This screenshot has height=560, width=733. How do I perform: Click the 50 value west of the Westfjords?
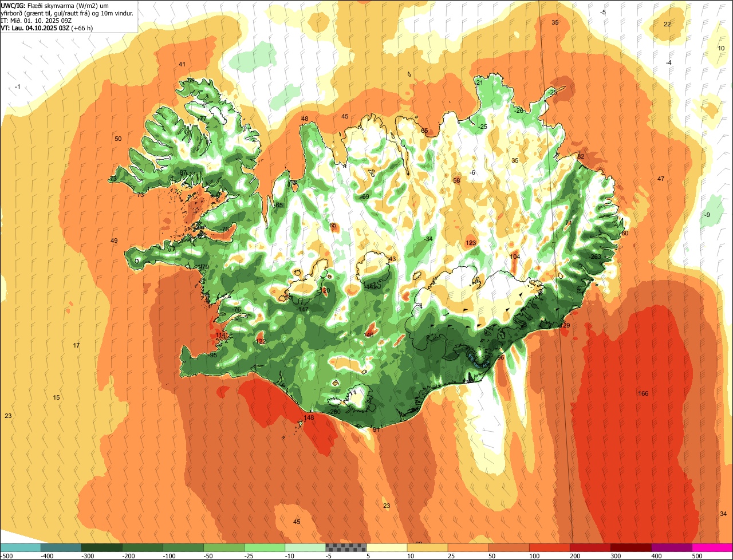point(118,139)
